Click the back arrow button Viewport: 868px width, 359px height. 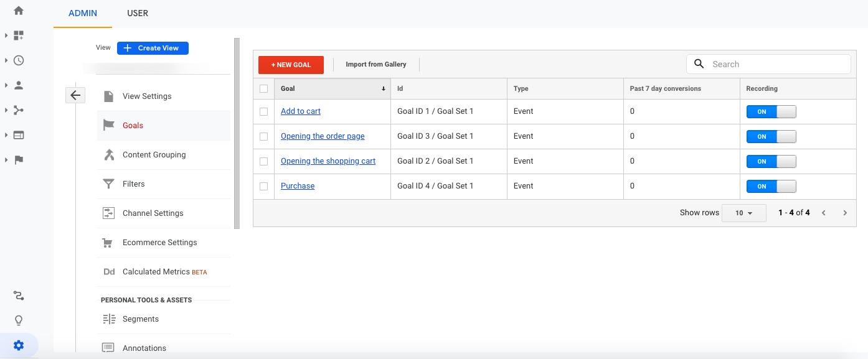75,95
